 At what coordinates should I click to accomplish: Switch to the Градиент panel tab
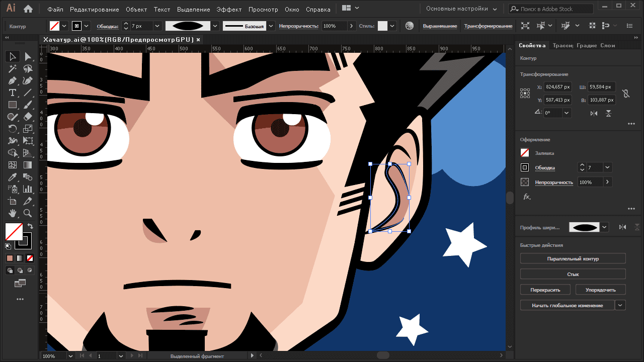click(x=587, y=45)
